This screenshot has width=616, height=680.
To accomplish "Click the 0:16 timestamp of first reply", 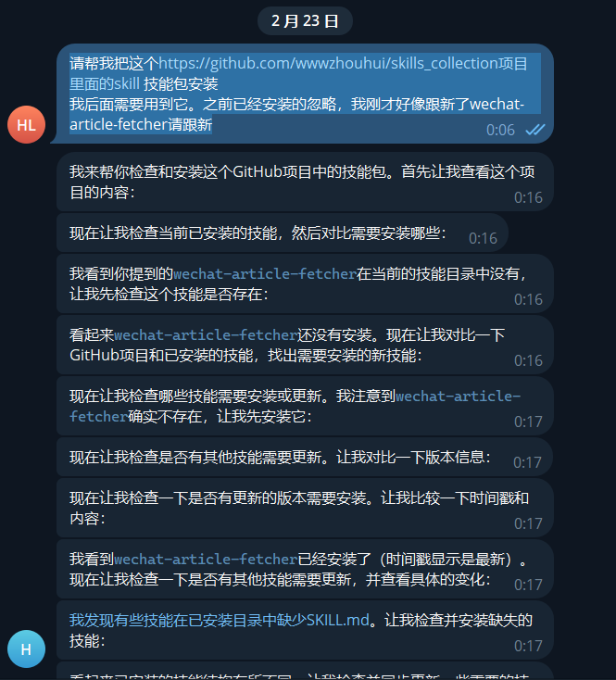I will click(x=528, y=197).
